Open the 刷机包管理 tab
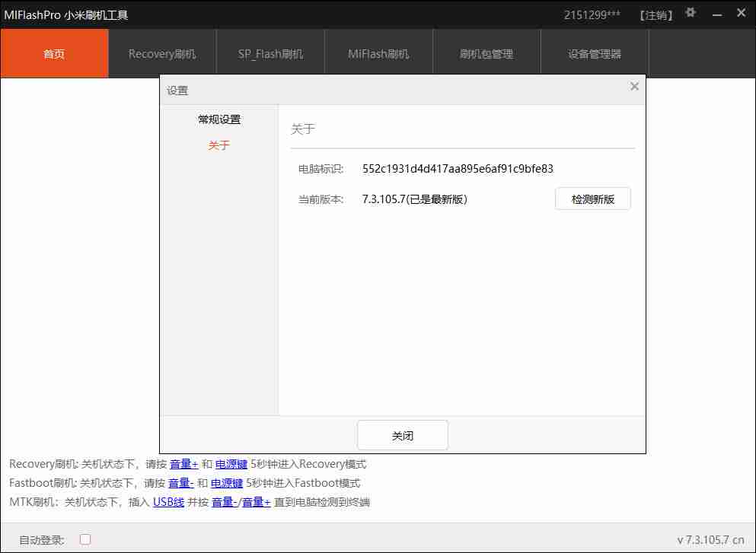 (x=486, y=53)
